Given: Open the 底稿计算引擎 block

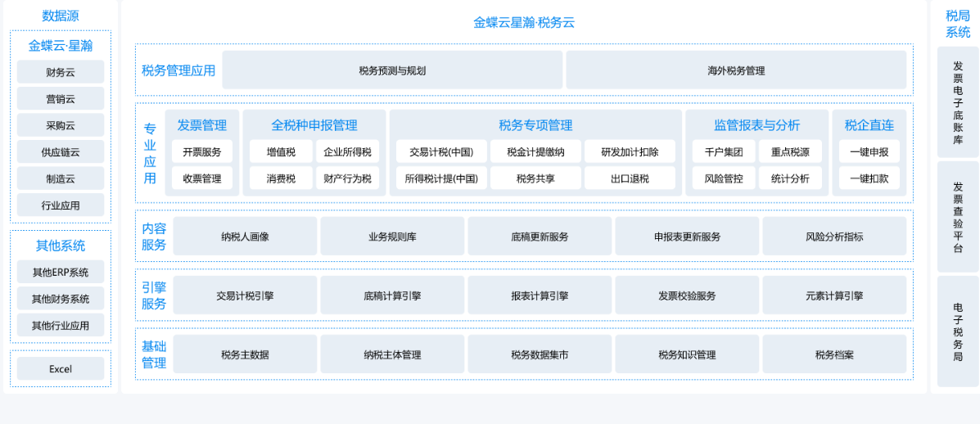Looking at the screenshot, I should coord(392,295).
